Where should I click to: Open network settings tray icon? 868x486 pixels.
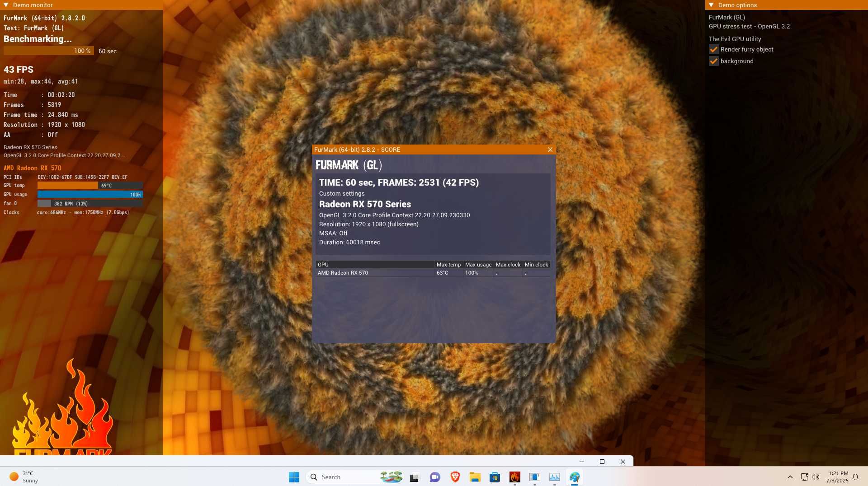[805, 477]
